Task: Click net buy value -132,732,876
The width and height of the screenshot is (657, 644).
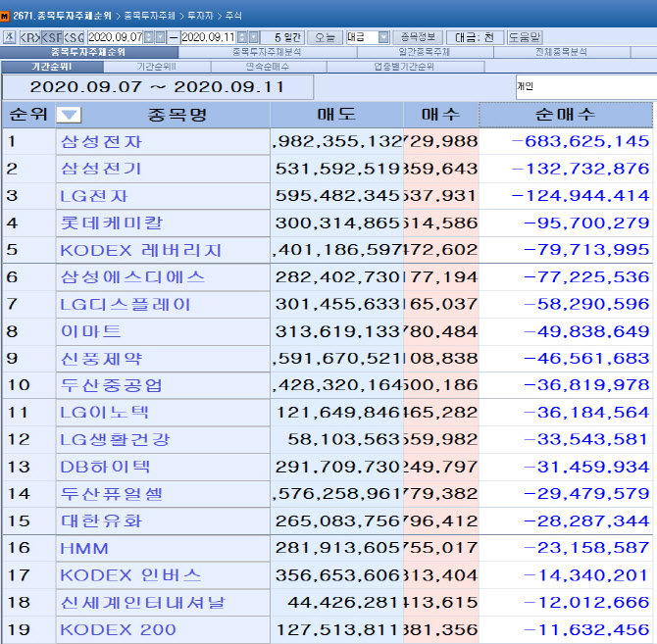Action: (581, 169)
